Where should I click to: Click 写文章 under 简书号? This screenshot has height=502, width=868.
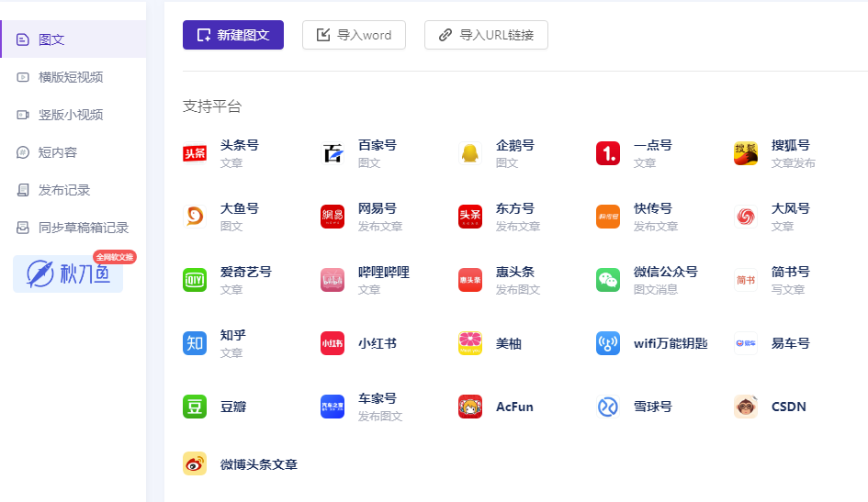(788, 290)
